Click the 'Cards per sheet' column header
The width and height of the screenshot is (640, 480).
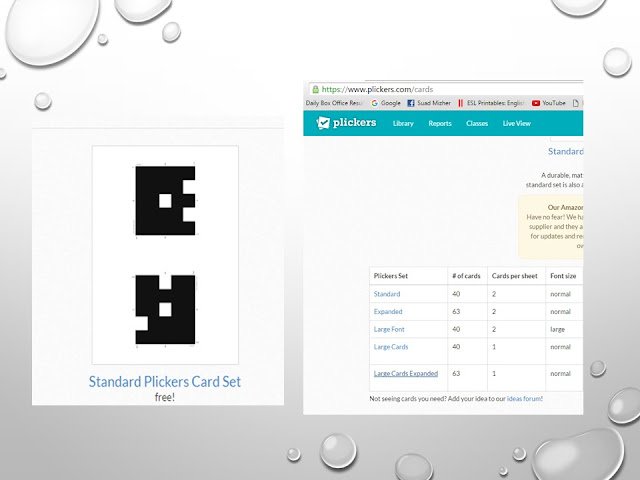(x=515, y=276)
